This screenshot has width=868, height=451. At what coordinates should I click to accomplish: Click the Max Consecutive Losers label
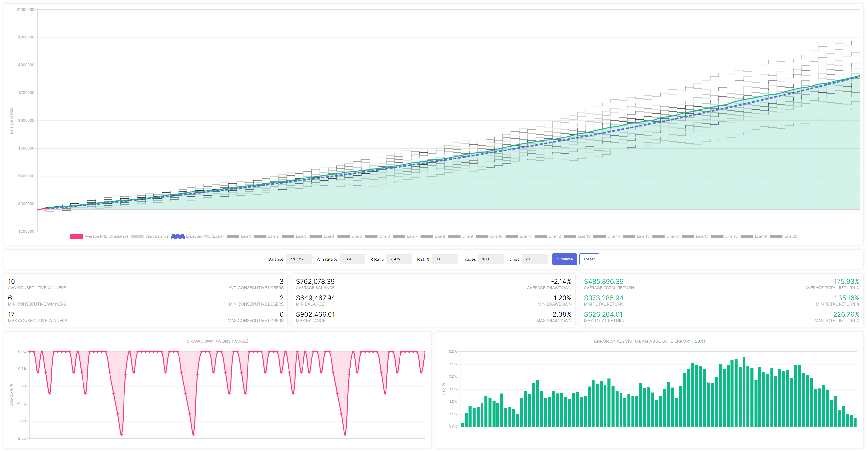click(x=255, y=321)
